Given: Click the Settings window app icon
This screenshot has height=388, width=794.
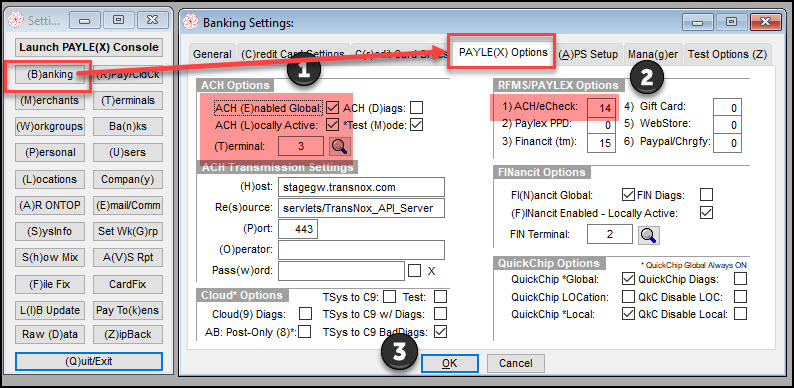Looking at the screenshot, I should pos(16,21).
